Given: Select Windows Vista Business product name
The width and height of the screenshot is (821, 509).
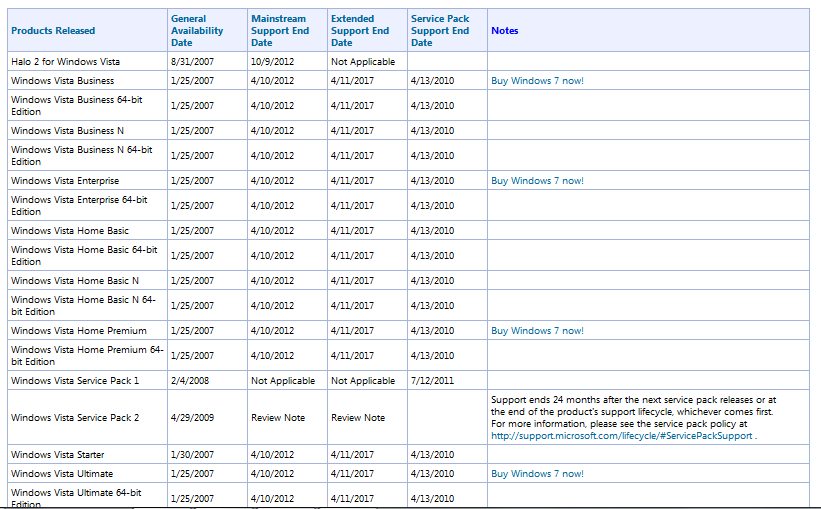Looking at the screenshot, I should [x=62, y=81].
